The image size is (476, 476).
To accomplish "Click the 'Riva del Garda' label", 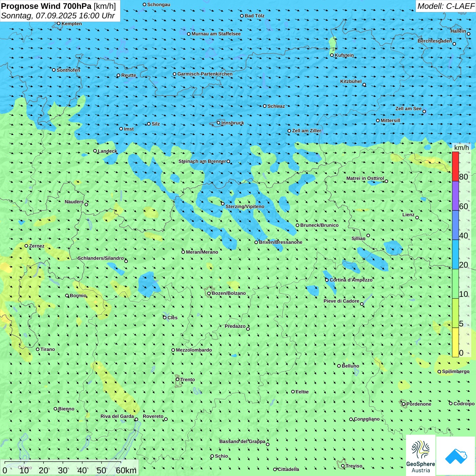I will [x=117, y=416].
